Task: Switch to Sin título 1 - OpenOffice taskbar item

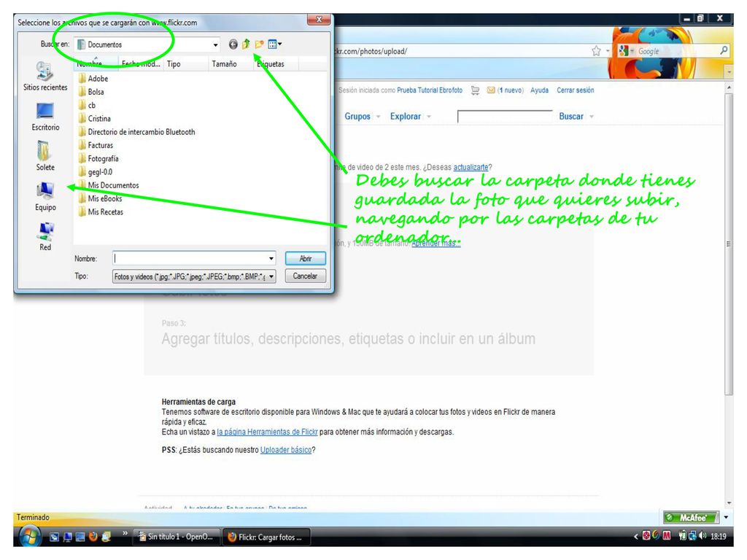Action: pyautogui.click(x=177, y=537)
